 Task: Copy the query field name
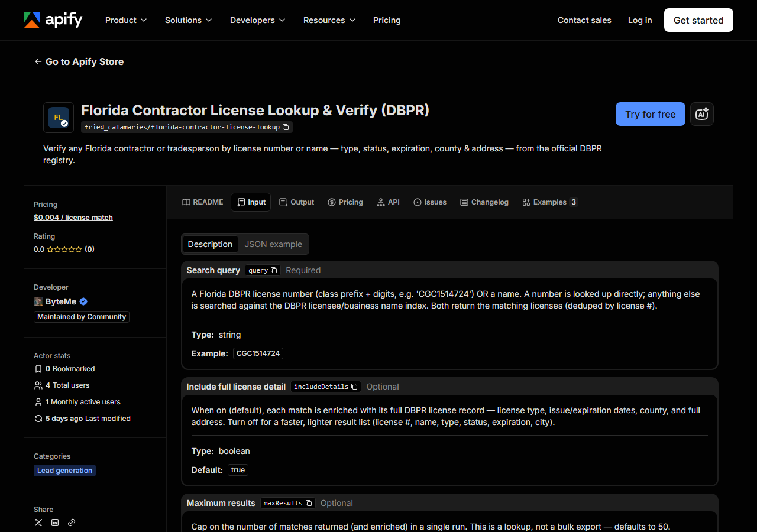274,270
